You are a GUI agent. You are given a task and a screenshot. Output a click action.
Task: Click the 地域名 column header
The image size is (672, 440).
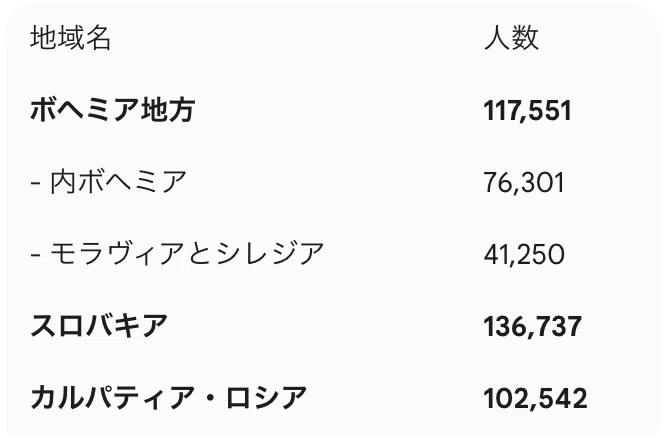(x=71, y=38)
